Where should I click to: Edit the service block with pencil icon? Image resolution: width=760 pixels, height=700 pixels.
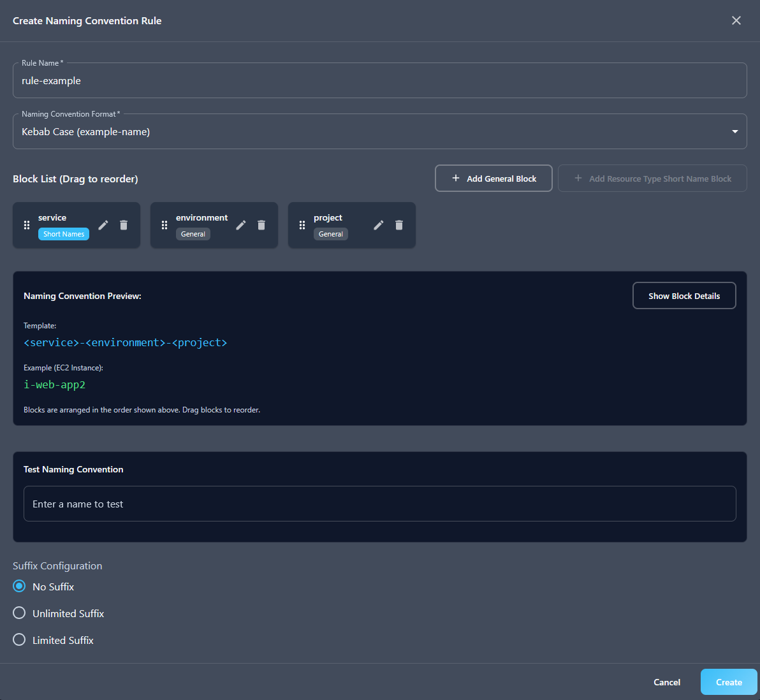pos(103,225)
